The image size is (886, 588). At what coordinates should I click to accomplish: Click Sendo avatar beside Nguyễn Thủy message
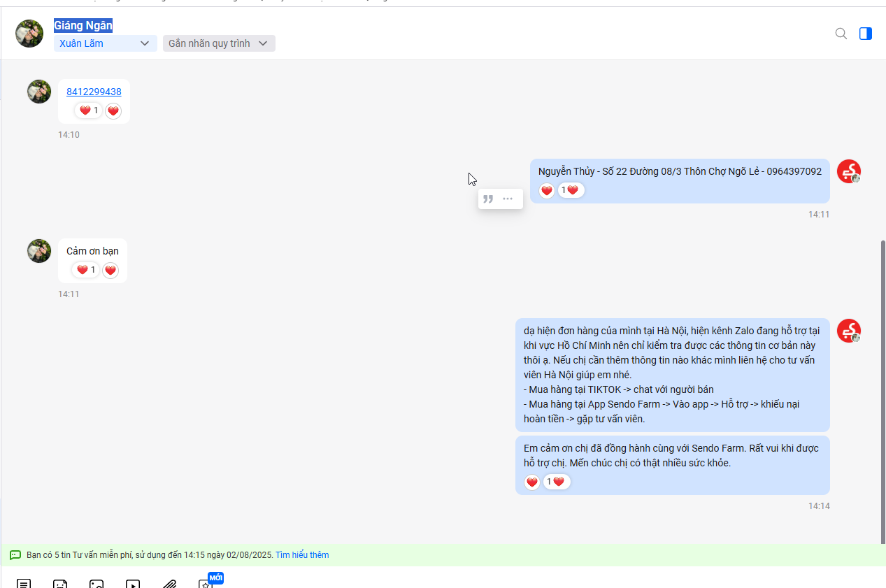[849, 171]
